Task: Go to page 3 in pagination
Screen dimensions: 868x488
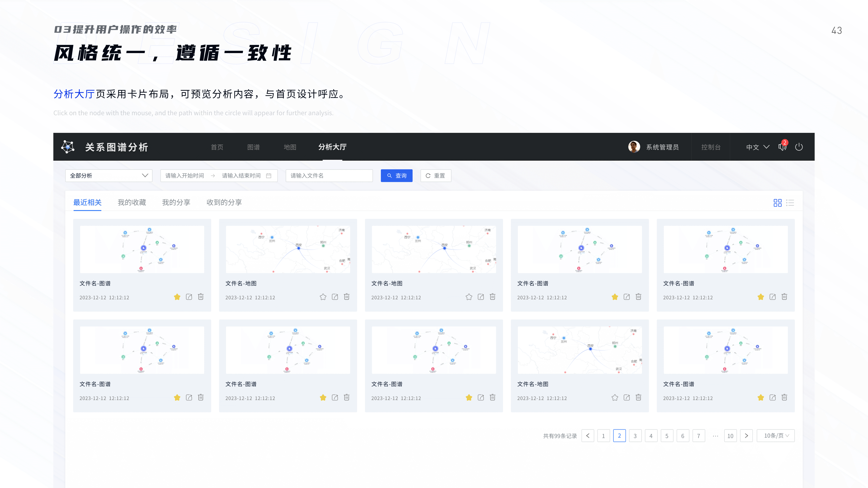Action: click(x=635, y=436)
